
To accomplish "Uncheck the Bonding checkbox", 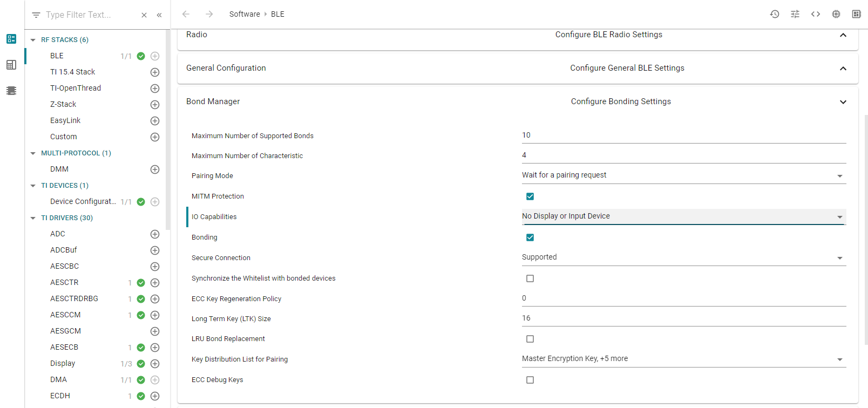I will pos(530,237).
